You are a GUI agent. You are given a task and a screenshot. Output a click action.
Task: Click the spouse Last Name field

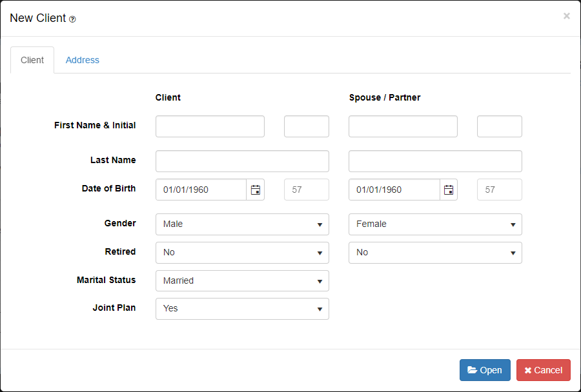click(x=435, y=161)
